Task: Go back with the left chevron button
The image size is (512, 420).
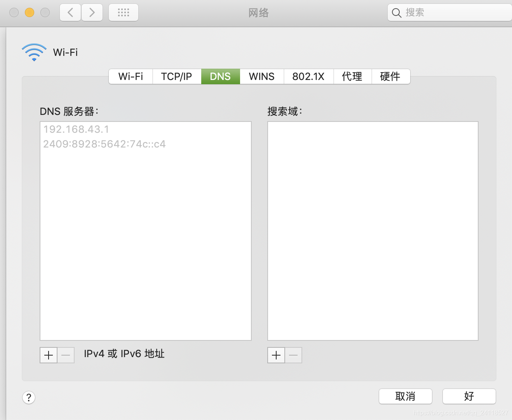Action: point(70,12)
